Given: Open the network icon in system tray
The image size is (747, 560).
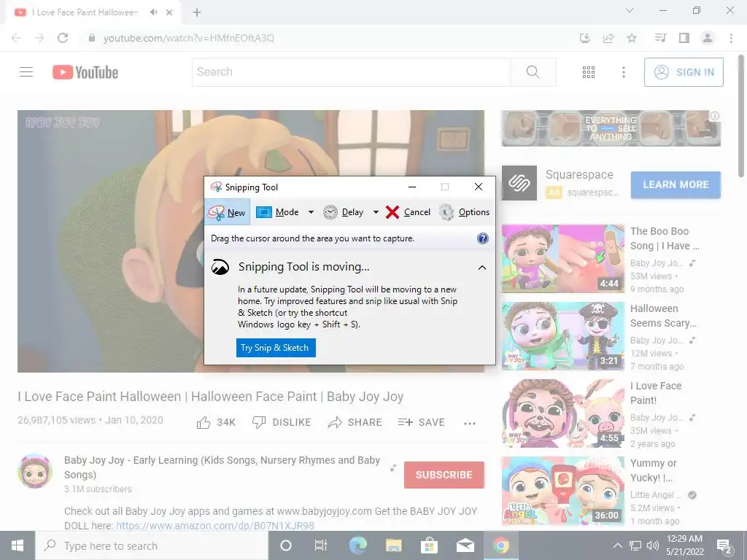Looking at the screenshot, I should [x=635, y=545].
